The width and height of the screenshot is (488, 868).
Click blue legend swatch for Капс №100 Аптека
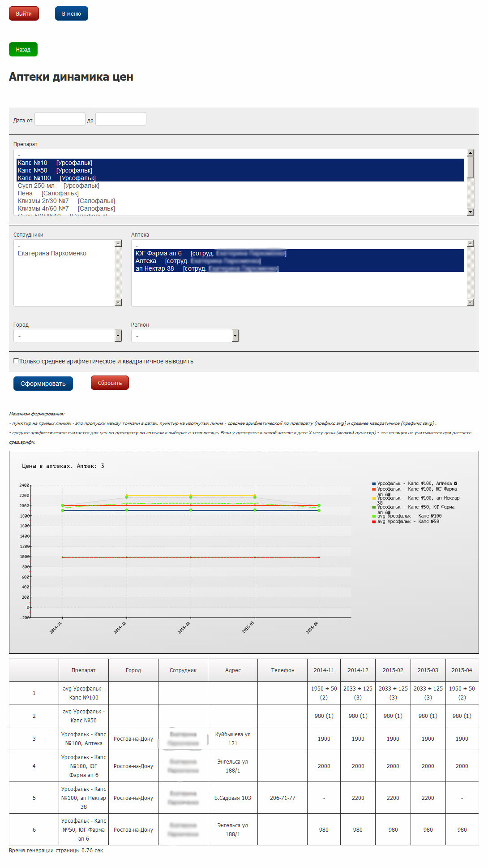pos(374,484)
